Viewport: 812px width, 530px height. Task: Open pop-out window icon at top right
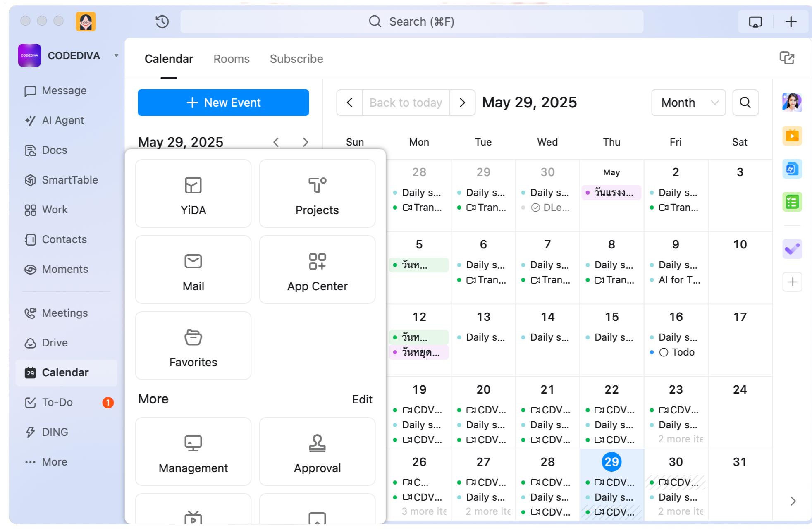click(x=786, y=58)
